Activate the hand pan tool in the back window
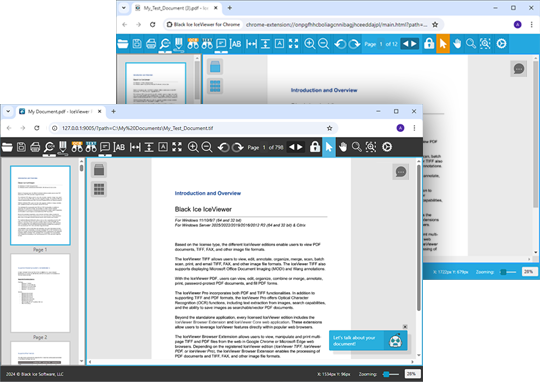The width and height of the screenshot is (540, 382). tap(457, 44)
